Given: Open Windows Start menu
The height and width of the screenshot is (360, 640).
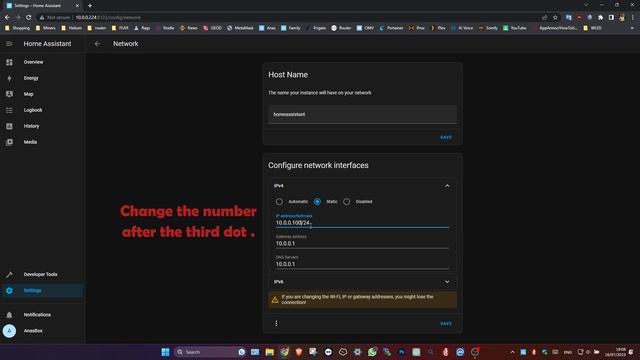Looking at the screenshot, I should pos(165,352).
